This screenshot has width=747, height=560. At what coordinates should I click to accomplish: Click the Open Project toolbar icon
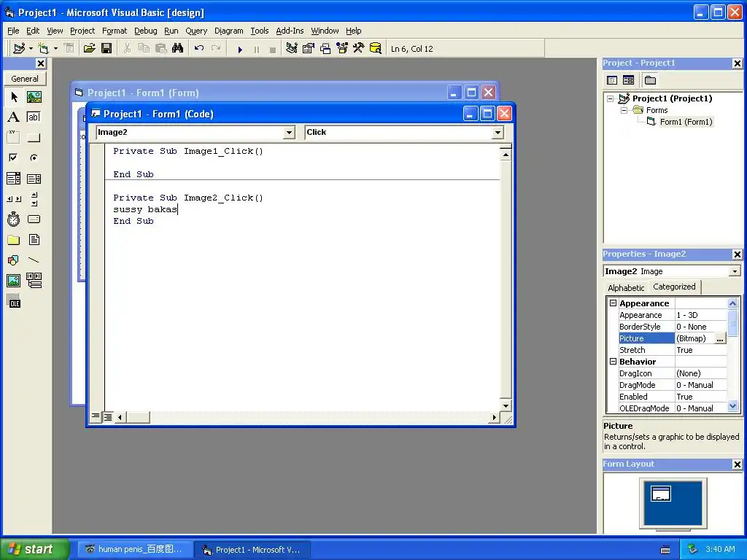(89, 48)
